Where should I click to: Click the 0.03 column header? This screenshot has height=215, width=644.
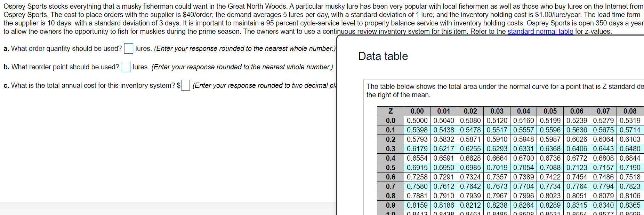[497, 111]
